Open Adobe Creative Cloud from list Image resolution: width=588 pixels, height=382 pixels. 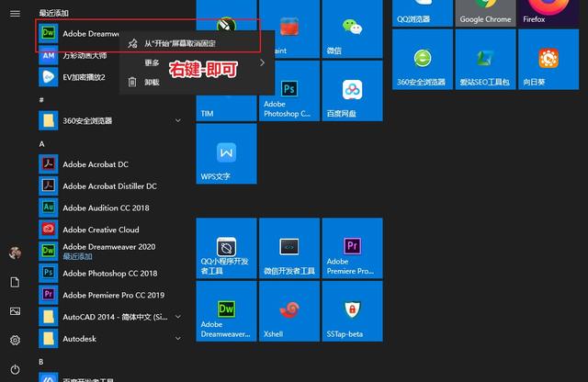coord(111,230)
